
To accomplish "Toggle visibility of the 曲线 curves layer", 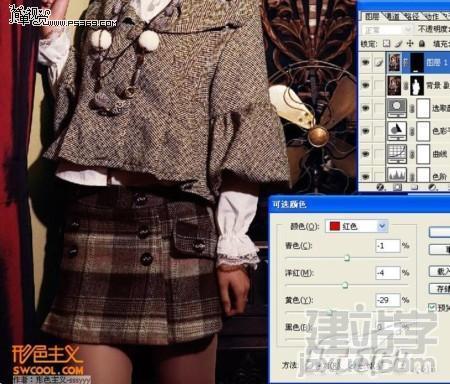I will click(366, 154).
